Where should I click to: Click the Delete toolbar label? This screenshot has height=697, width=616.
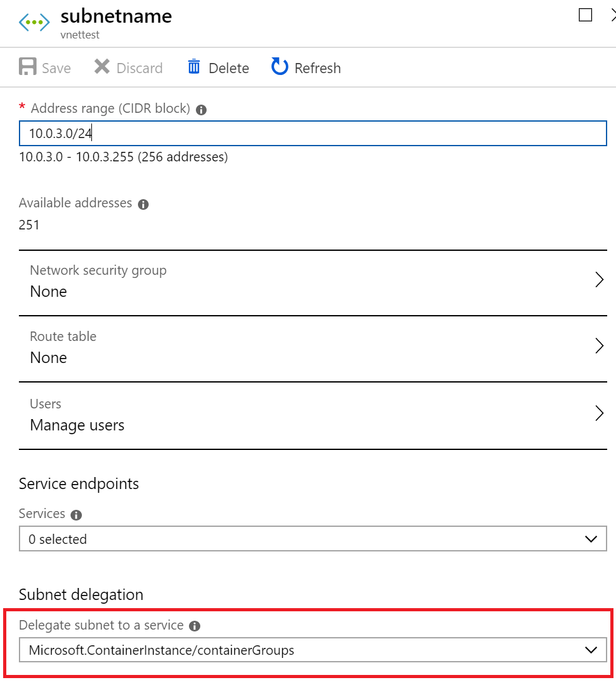[229, 68]
